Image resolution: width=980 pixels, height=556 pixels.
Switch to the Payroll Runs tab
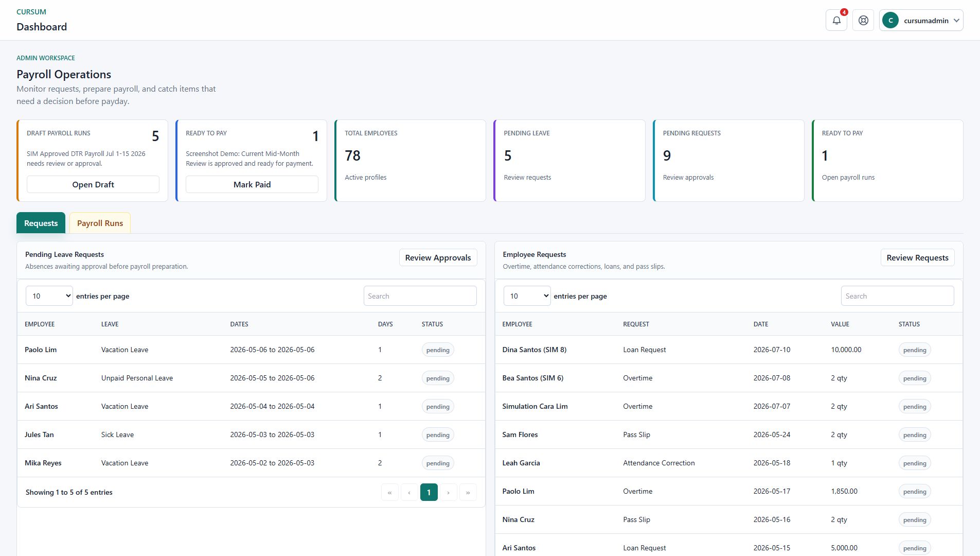coord(100,223)
